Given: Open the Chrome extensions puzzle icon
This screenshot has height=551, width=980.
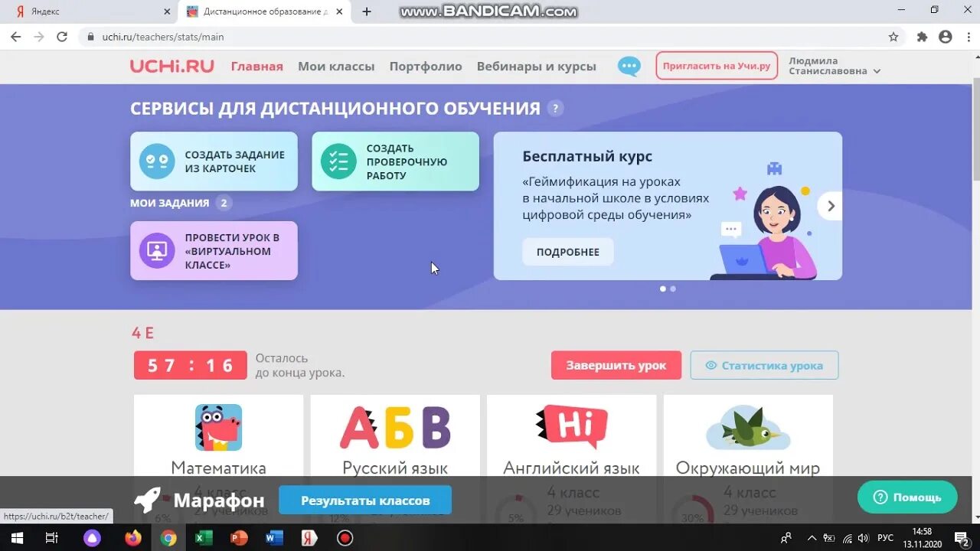Looking at the screenshot, I should 922,37.
